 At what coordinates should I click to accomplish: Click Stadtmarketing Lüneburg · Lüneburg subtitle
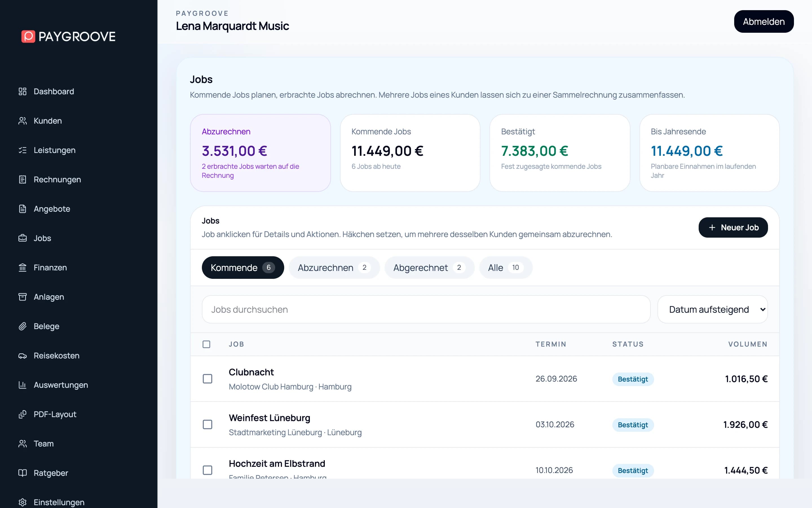click(295, 432)
